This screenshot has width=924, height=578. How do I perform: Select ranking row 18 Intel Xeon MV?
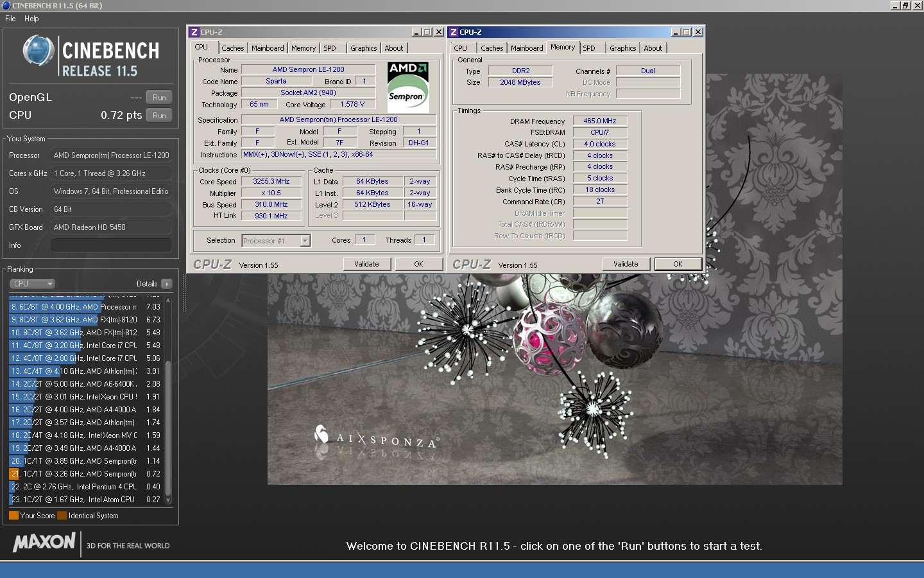pos(86,435)
